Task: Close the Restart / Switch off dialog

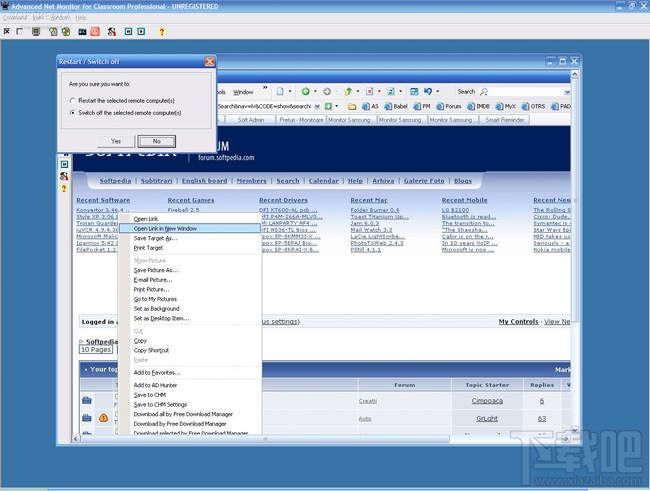Action: click(x=209, y=61)
